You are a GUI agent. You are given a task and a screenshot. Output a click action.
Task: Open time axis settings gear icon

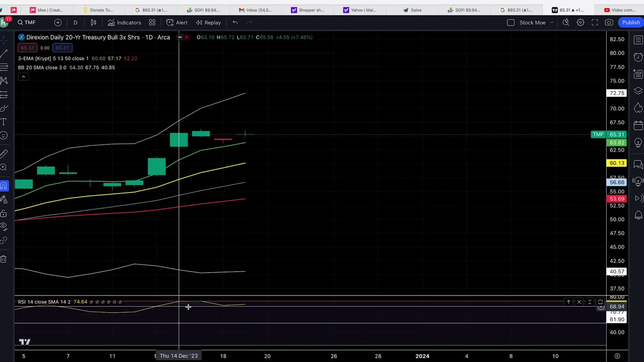point(617,356)
